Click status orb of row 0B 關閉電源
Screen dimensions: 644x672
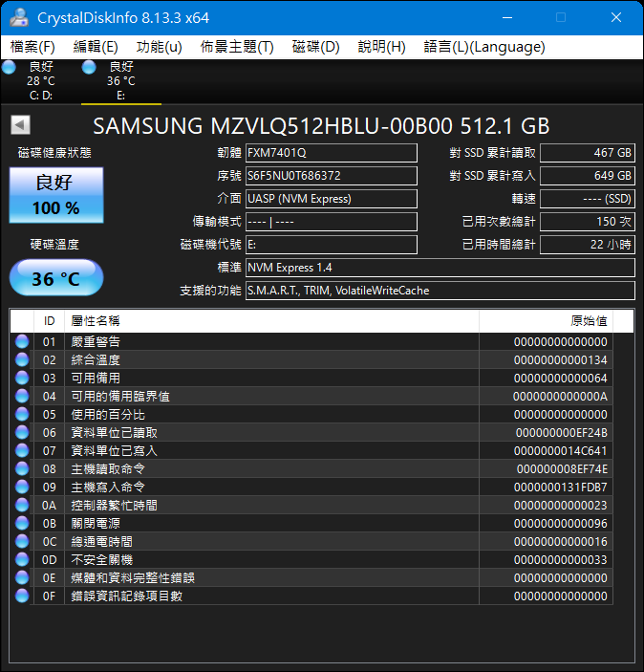point(22,523)
